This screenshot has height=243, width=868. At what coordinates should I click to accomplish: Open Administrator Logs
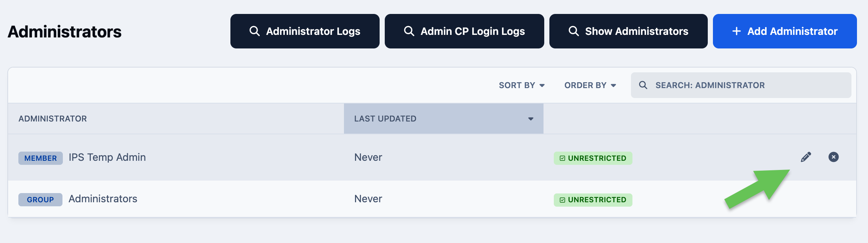coord(305,31)
